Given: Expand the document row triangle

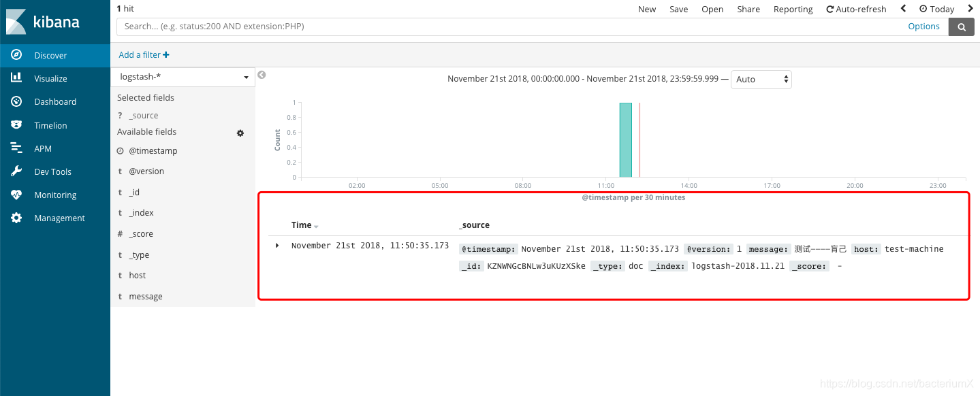Looking at the screenshot, I should [x=277, y=245].
